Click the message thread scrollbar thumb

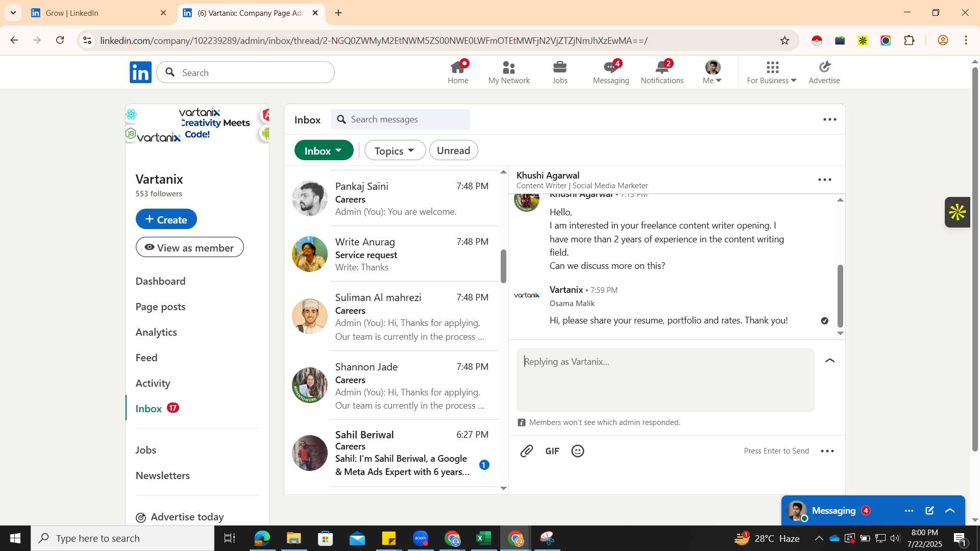tap(840, 296)
